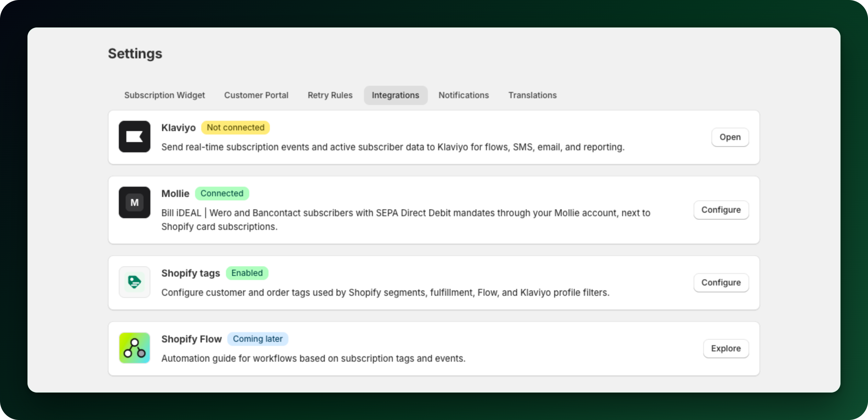Image resolution: width=868 pixels, height=420 pixels.
Task: Configure the Mollie integration
Action: pos(721,210)
